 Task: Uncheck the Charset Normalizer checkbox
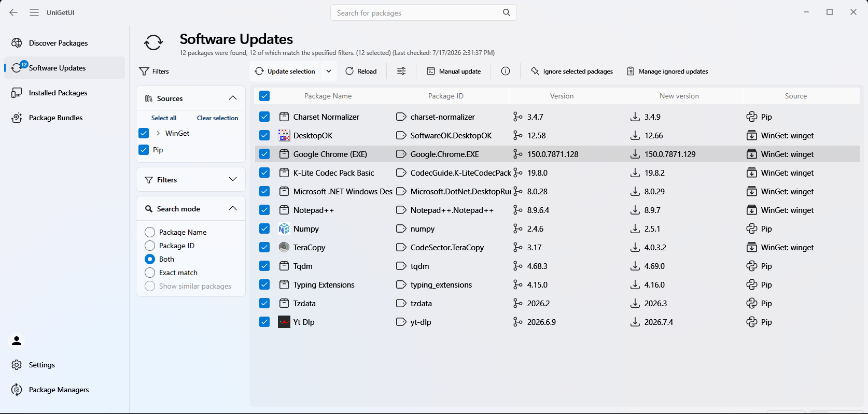click(264, 117)
